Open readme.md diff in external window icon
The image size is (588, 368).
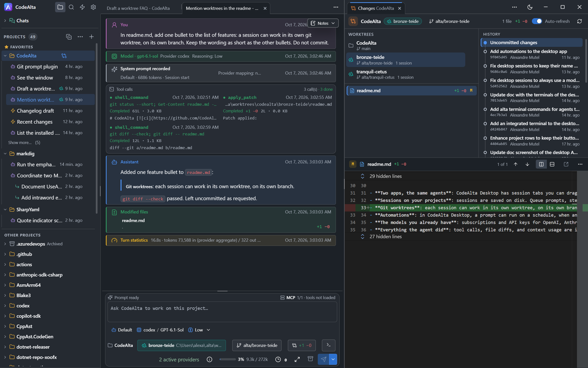(566, 164)
